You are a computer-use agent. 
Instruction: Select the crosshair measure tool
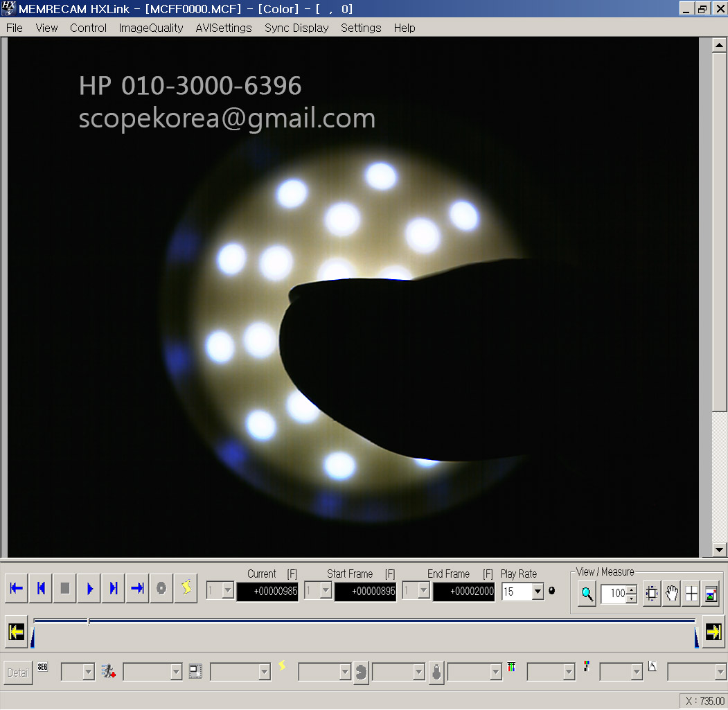tap(691, 594)
